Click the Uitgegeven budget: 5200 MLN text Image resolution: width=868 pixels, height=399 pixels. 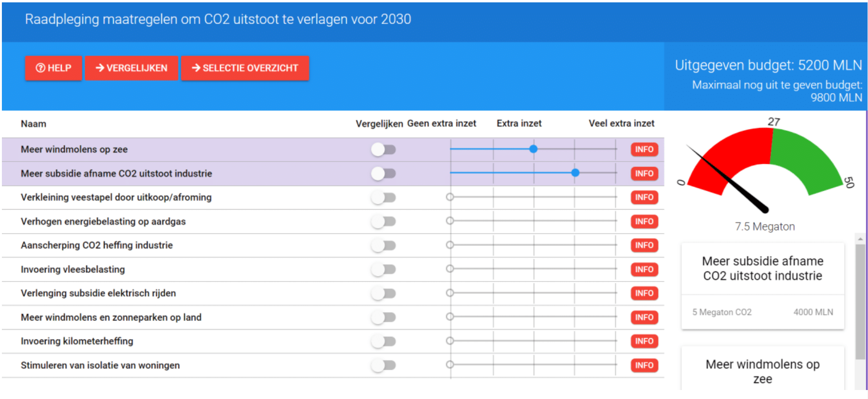click(768, 65)
